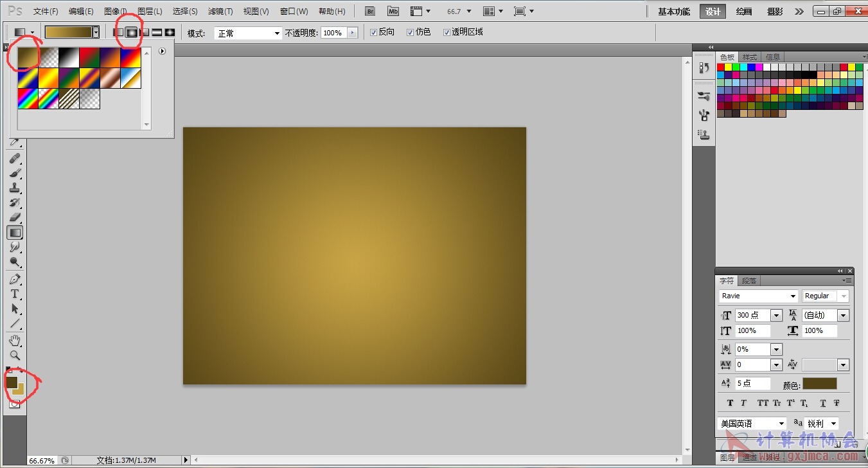868x468 pixels.
Task: Click the text 颜色 color swatch
Action: pyautogui.click(x=819, y=384)
